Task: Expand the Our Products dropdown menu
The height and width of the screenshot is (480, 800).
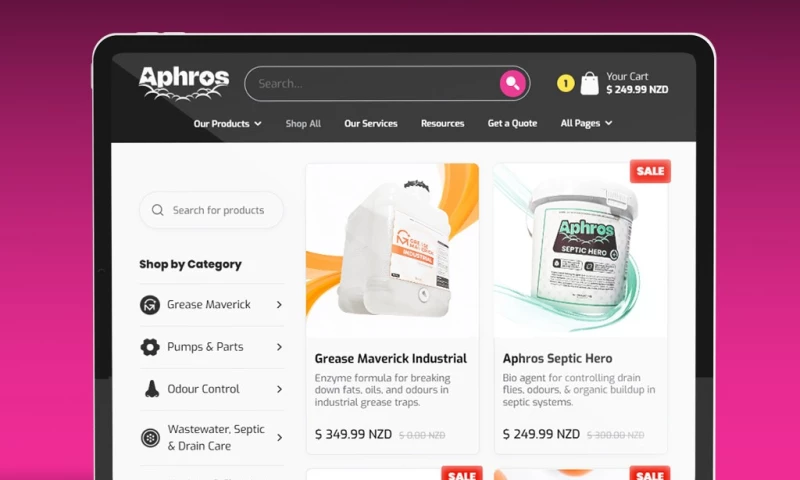Action: 228,123
